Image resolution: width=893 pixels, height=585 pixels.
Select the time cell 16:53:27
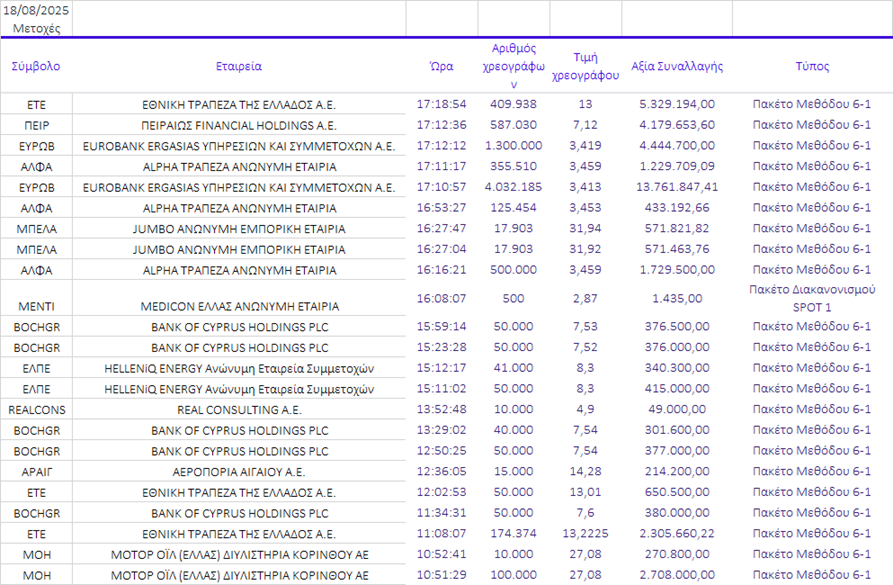point(441,207)
